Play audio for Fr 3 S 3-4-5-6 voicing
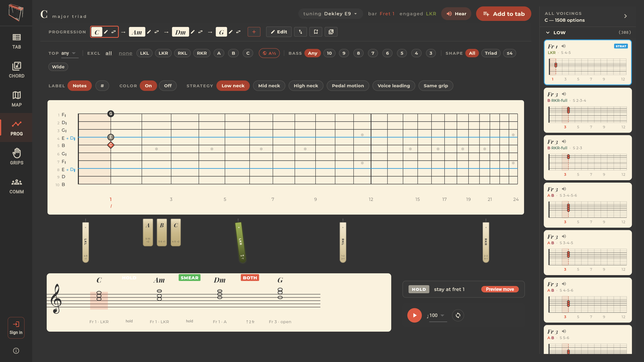This screenshot has height=362, width=644. [x=564, y=189]
